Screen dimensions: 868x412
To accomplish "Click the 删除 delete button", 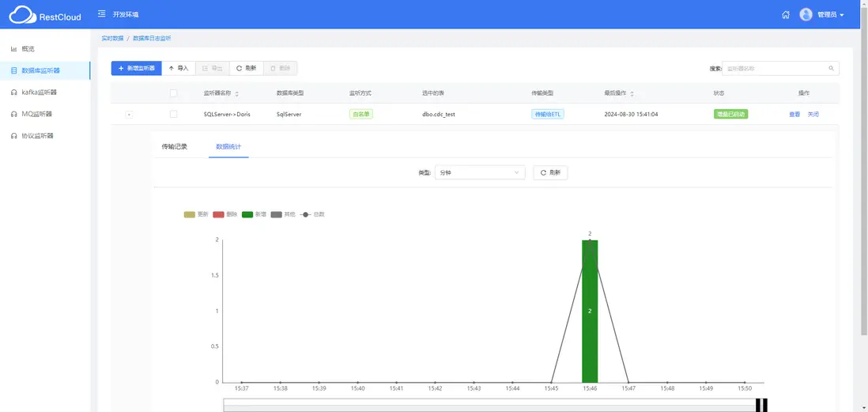I will 280,68.
